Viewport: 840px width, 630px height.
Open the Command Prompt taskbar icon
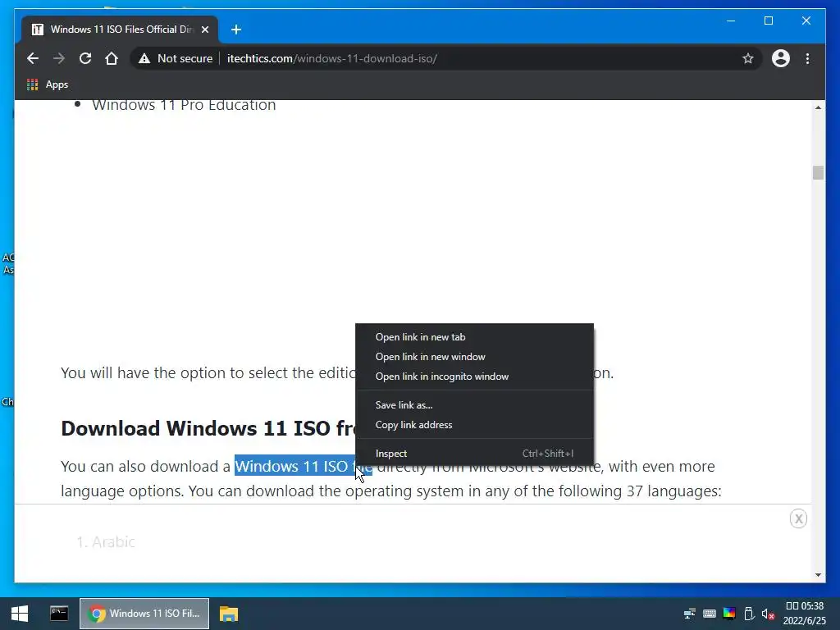59,614
